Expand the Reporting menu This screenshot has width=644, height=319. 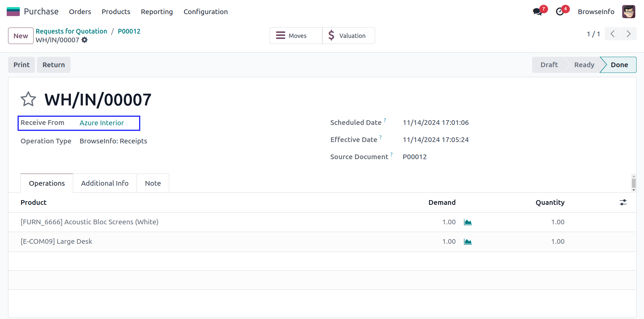click(157, 12)
